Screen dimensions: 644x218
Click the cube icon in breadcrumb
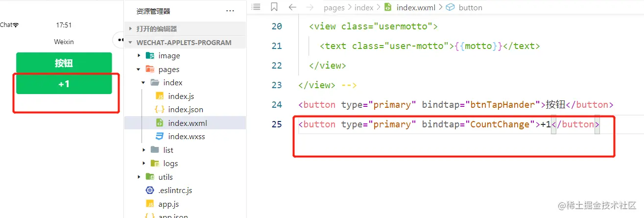point(451,7)
